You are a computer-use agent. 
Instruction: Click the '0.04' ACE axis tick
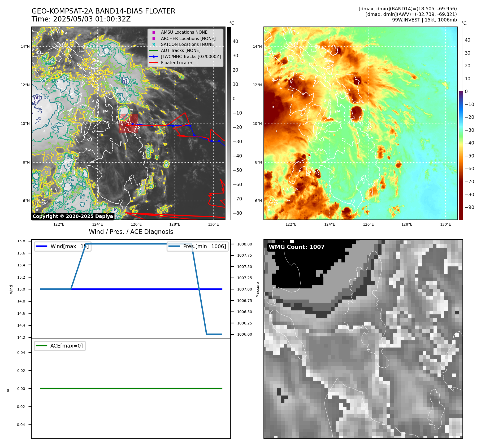click(21, 353)
